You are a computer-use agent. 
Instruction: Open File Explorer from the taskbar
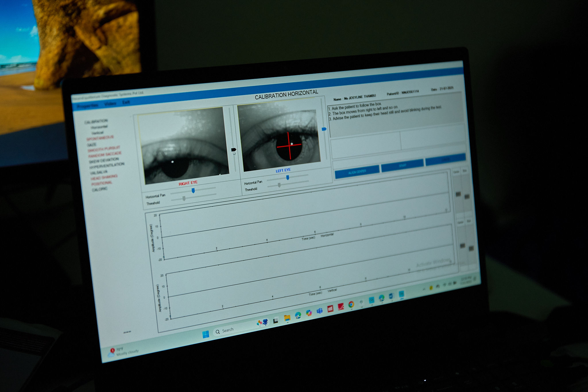pos(287,318)
